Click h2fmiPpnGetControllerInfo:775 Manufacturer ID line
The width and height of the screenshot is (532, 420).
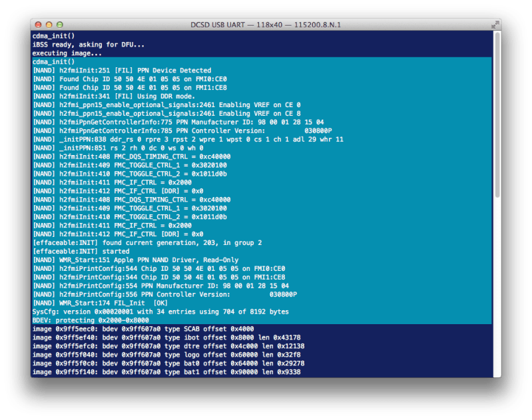178,122
